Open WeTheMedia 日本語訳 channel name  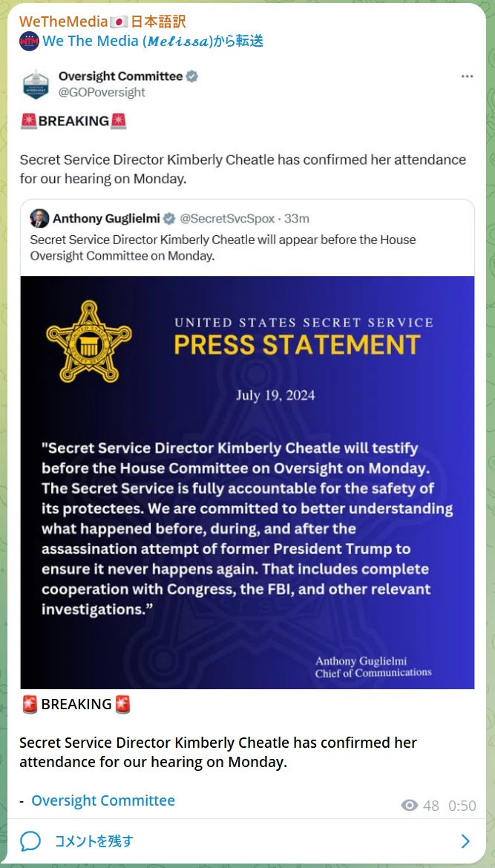102,22
